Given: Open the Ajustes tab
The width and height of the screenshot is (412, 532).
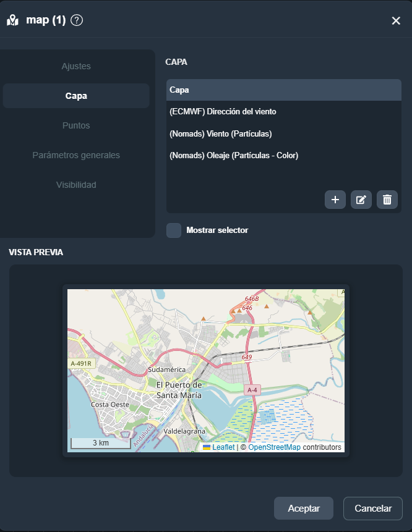Looking at the screenshot, I should tap(76, 66).
